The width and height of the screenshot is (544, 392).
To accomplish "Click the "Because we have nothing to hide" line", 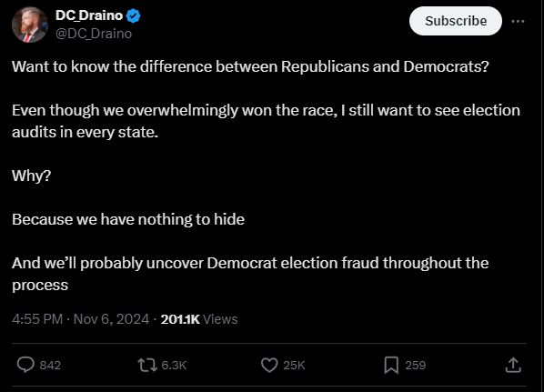I will pyautogui.click(x=128, y=219).
